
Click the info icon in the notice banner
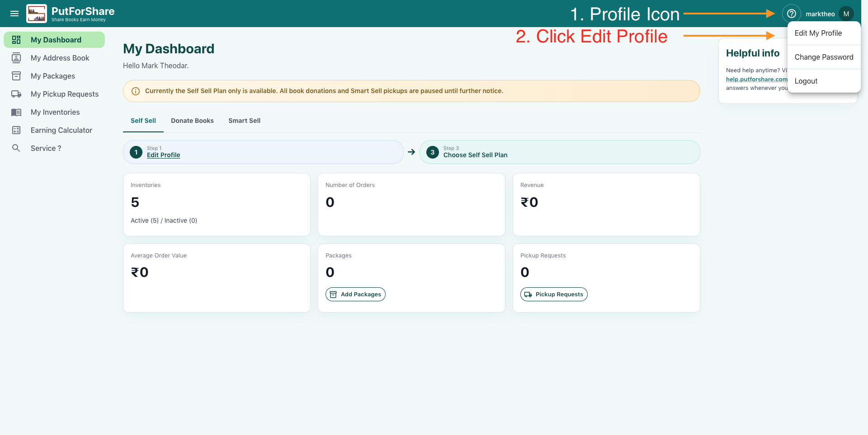(x=135, y=91)
